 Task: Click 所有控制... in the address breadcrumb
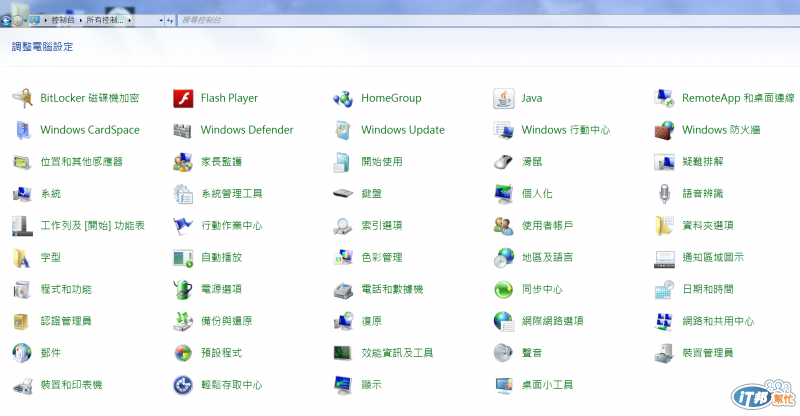(x=105, y=20)
